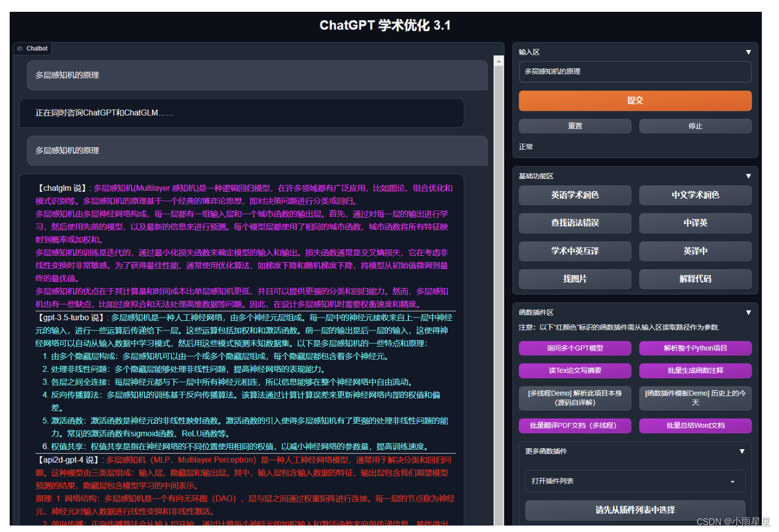Click 正在同时咨询ChatGPT和ChatGLM message
779x532 pixels.
242,113
